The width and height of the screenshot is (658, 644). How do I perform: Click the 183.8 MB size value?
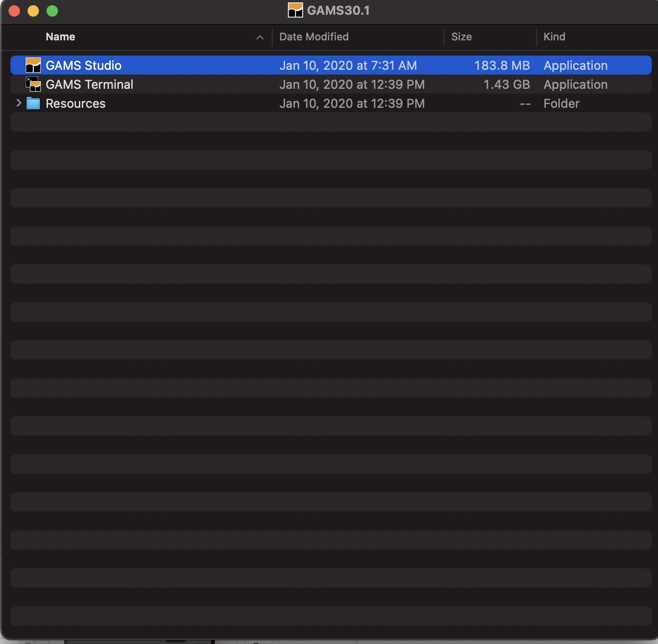(502, 65)
